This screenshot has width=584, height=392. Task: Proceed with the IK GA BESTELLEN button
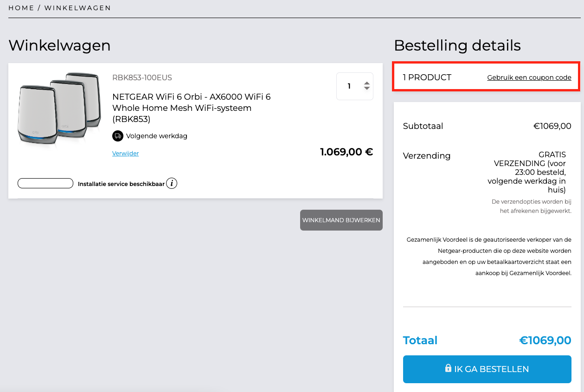coord(487,369)
